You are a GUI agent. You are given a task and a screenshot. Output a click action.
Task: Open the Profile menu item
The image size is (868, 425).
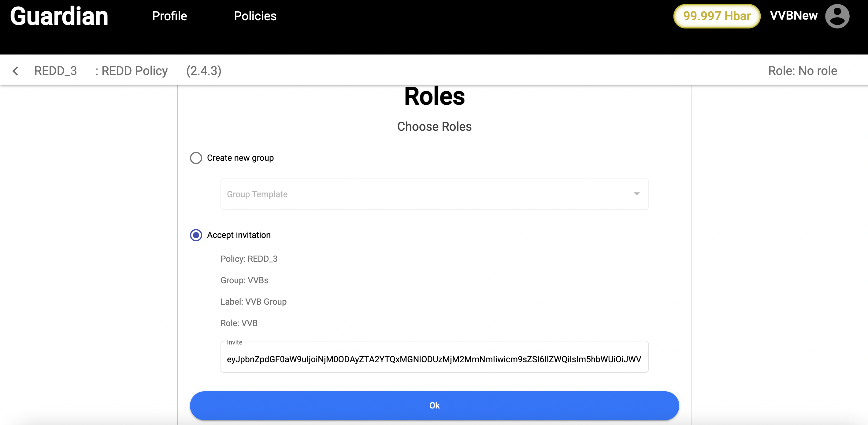(x=169, y=16)
